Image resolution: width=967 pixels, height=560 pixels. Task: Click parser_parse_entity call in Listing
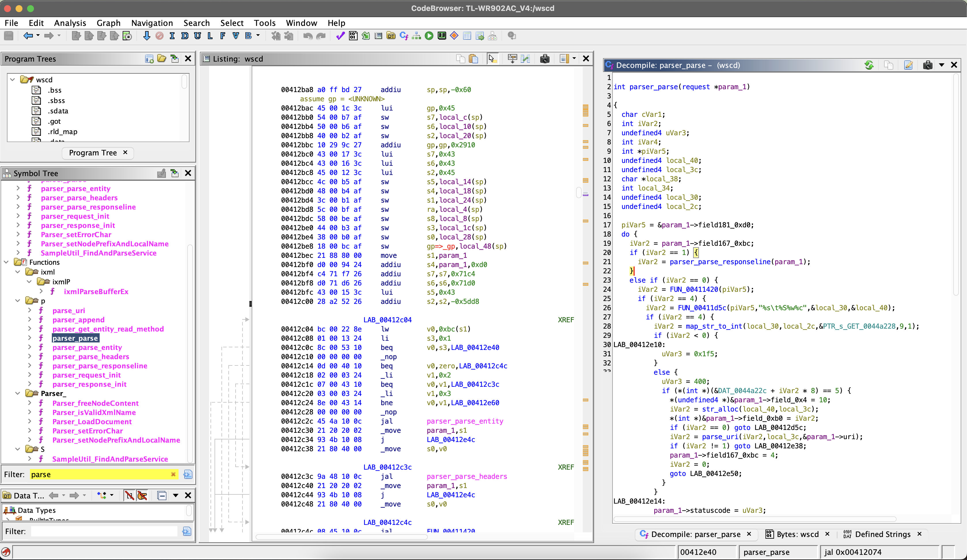coord(465,421)
